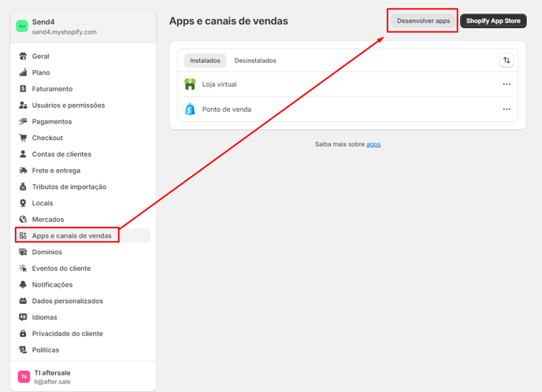Click the Ponto de venda Shopify bag icon
This screenshot has height=392, width=542.
[x=190, y=109]
